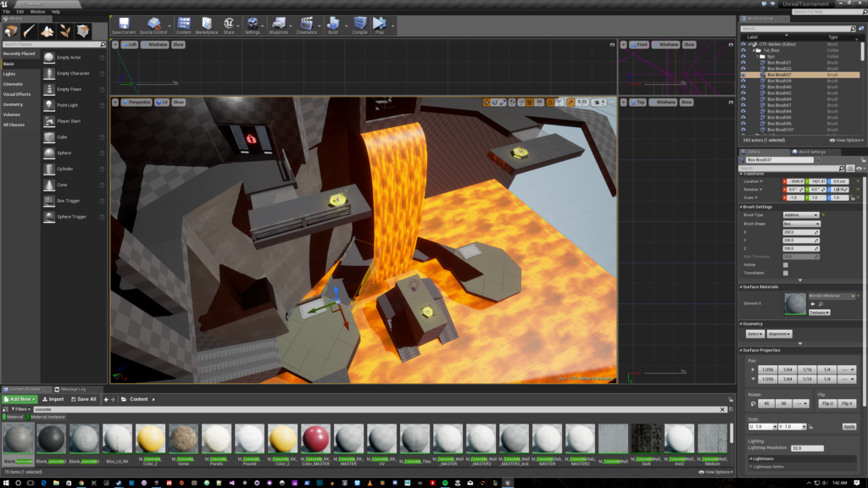Click the Search Classes field

pyautogui.click(x=53, y=44)
